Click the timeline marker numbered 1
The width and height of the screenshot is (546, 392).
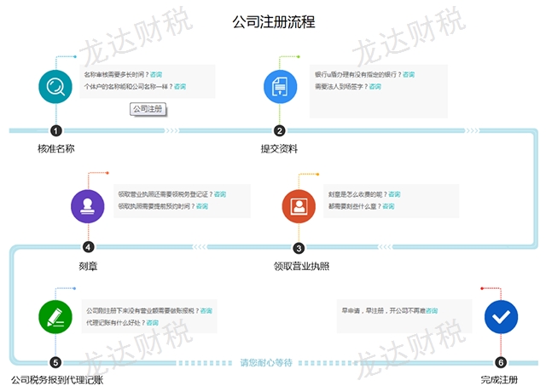[56, 130]
